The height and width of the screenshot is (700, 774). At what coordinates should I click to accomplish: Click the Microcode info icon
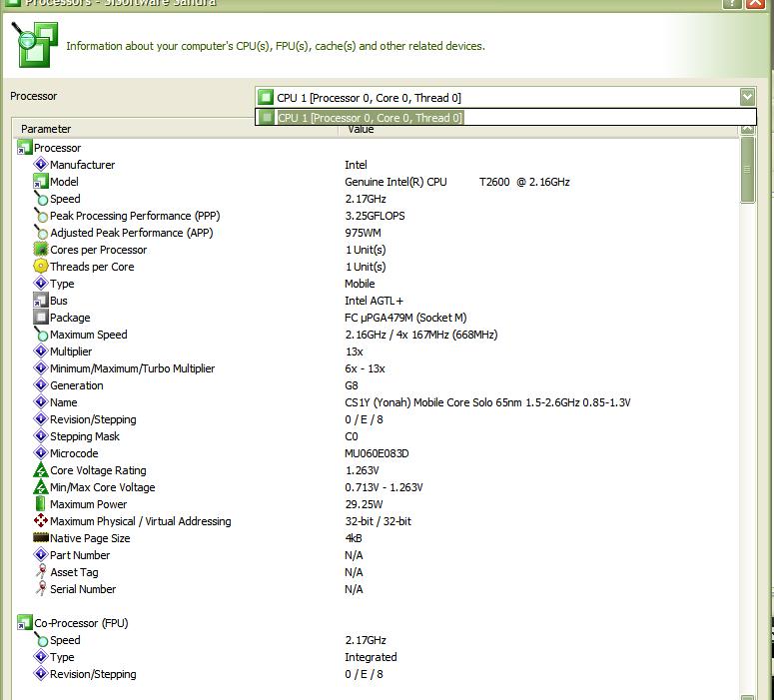click(41, 452)
